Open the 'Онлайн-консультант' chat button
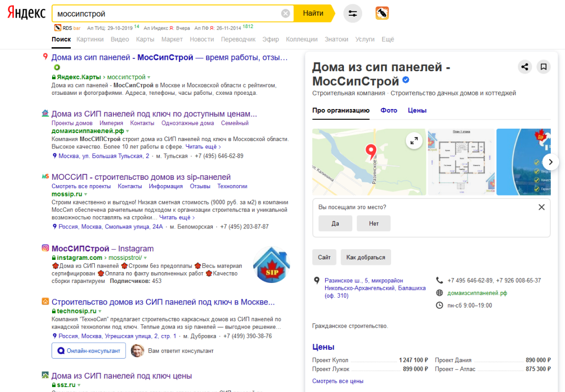Image resolution: width=565 pixels, height=392 pixels. (88, 351)
